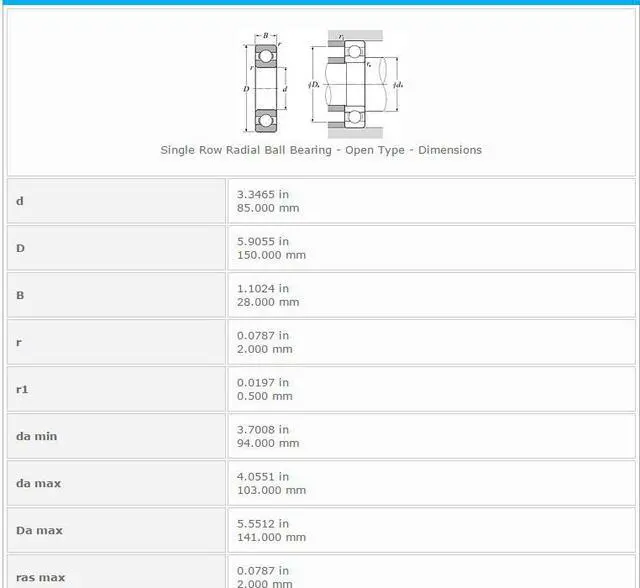Click the 'Da max' row label

(39, 530)
